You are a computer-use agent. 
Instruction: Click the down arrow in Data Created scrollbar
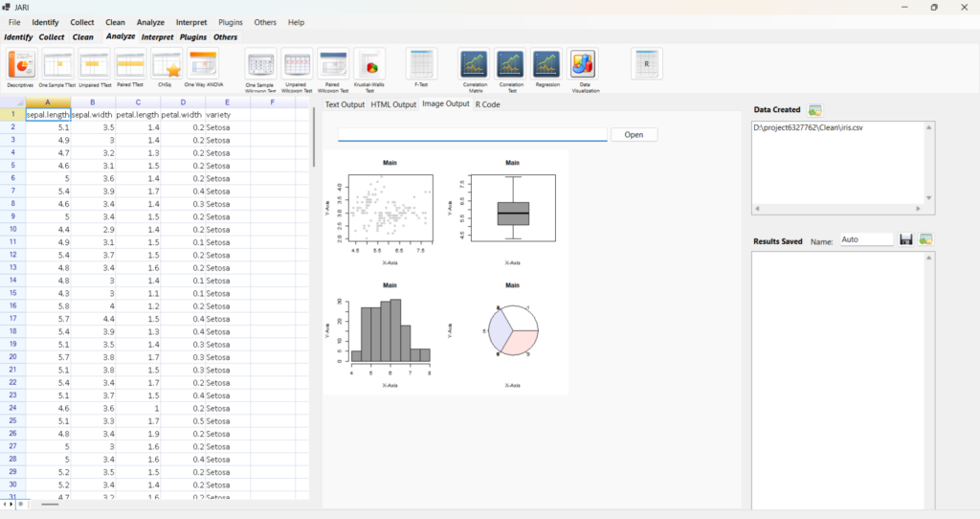[x=928, y=198]
